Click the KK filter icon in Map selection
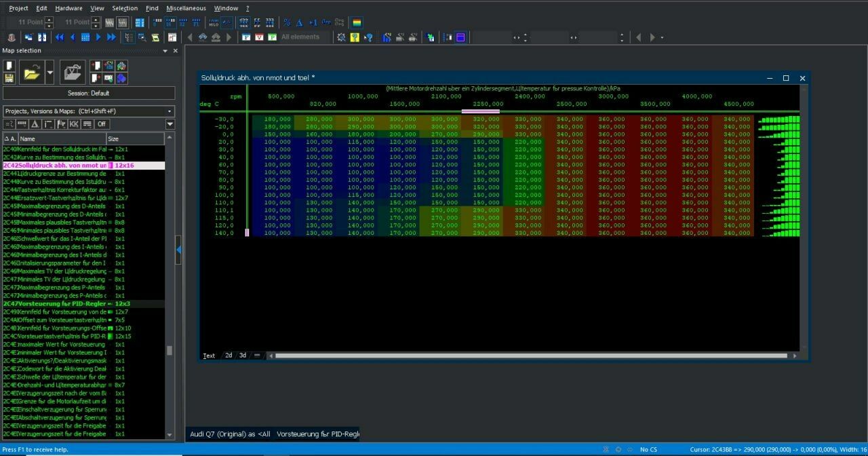868x456 pixels. [x=74, y=124]
